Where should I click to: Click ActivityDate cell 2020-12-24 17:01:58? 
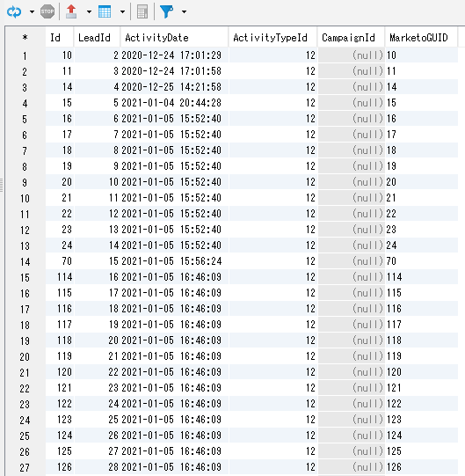pyautogui.click(x=175, y=71)
